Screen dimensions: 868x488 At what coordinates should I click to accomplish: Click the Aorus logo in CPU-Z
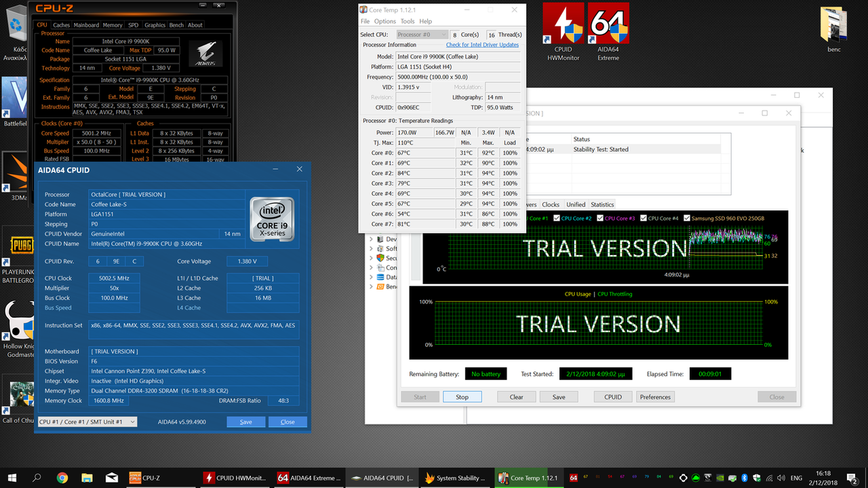click(205, 54)
